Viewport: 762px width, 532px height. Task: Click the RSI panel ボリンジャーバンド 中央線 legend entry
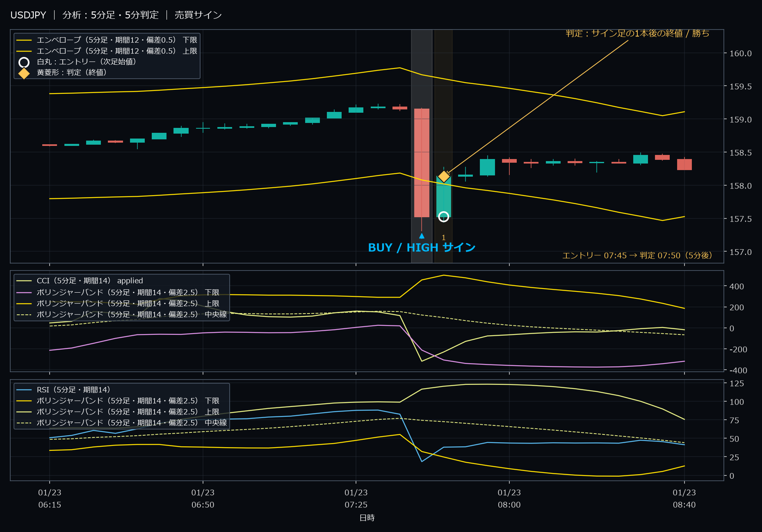click(122, 423)
